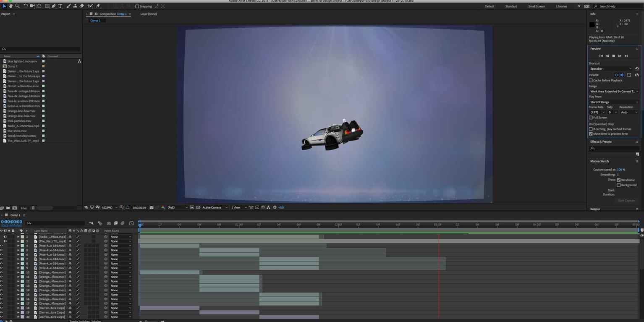Click the project flowchart icon in Project panel

79,61
